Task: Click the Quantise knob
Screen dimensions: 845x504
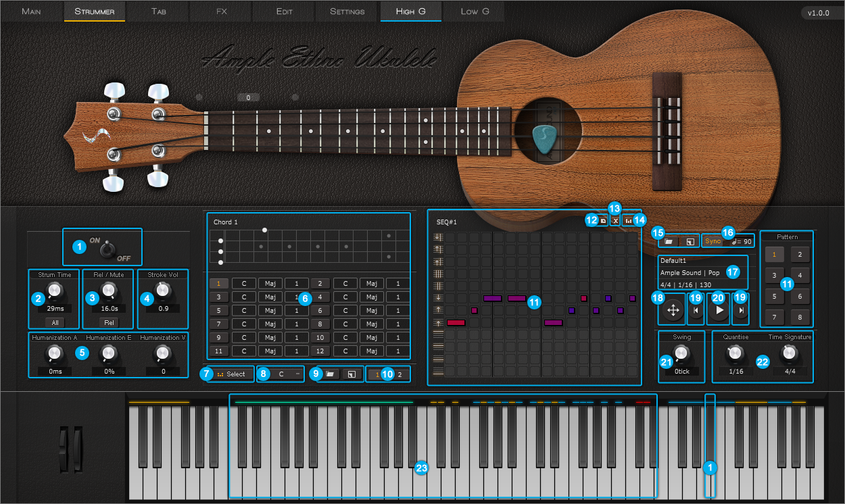Action: pyautogui.click(x=734, y=352)
